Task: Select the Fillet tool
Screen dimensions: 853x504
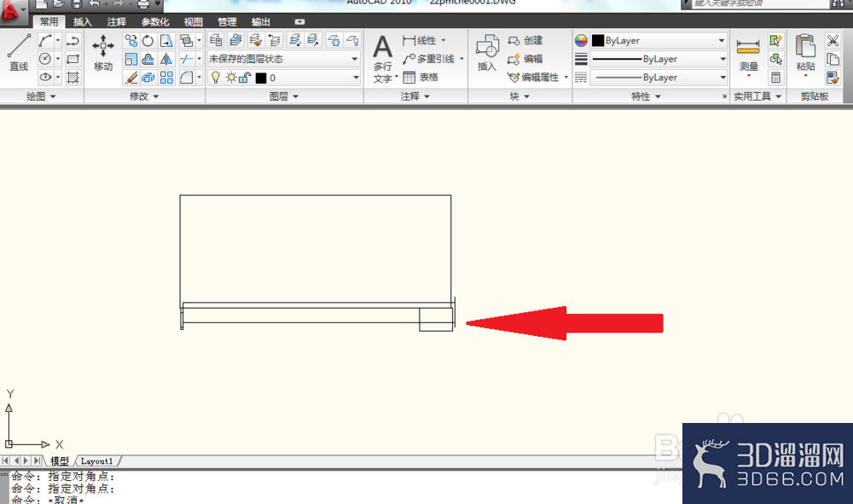Action: 187,78
